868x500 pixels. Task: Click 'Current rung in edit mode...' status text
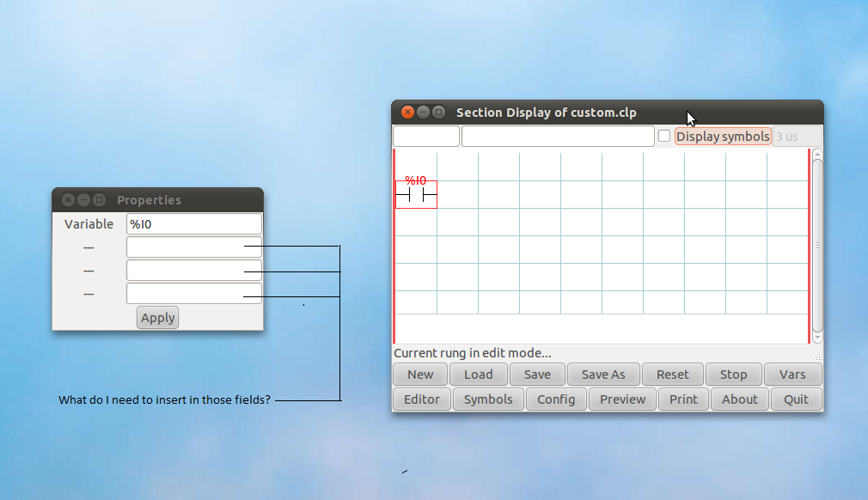(472, 353)
